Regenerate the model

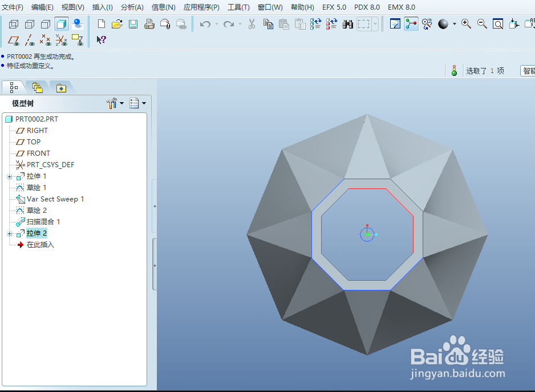pos(315,24)
